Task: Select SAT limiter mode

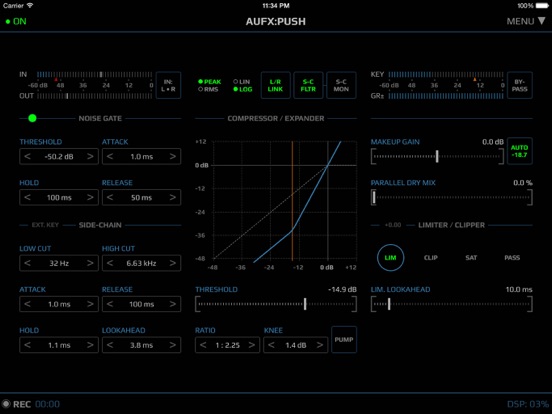Action: [471, 258]
